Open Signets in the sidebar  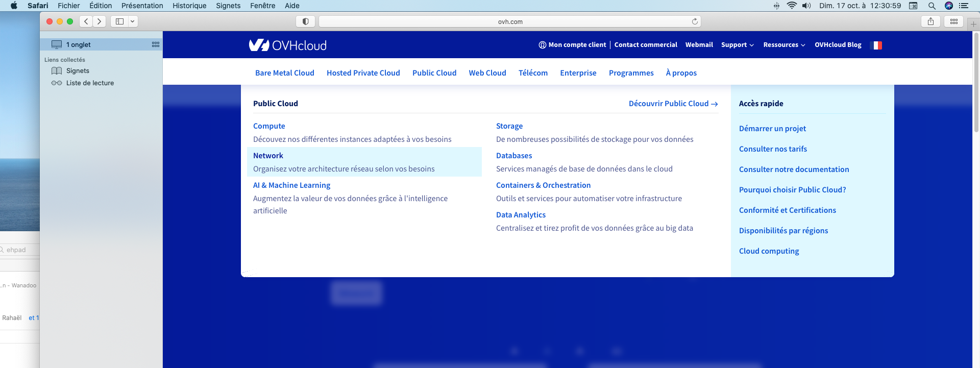point(78,71)
